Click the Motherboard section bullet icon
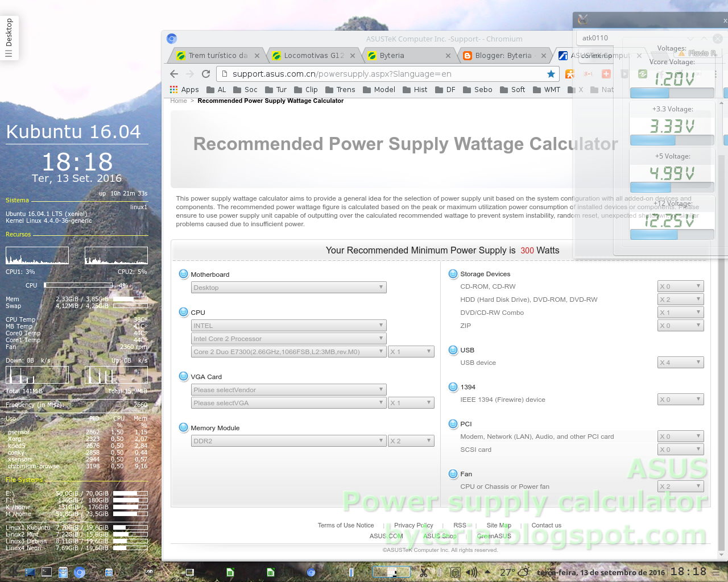The width and height of the screenshot is (728, 582). (183, 274)
